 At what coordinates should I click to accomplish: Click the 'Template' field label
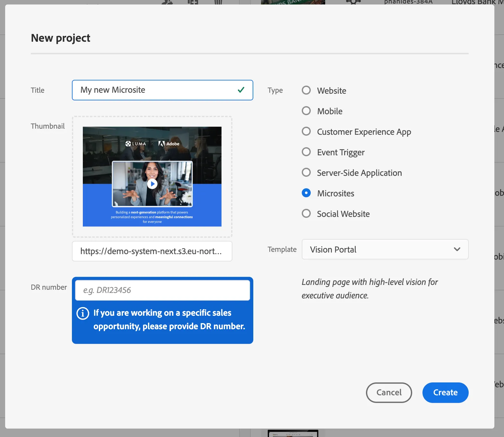(282, 249)
